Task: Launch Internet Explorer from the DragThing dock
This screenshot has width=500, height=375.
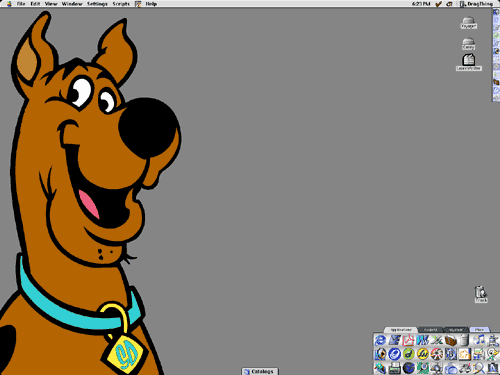Action: pos(380,340)
